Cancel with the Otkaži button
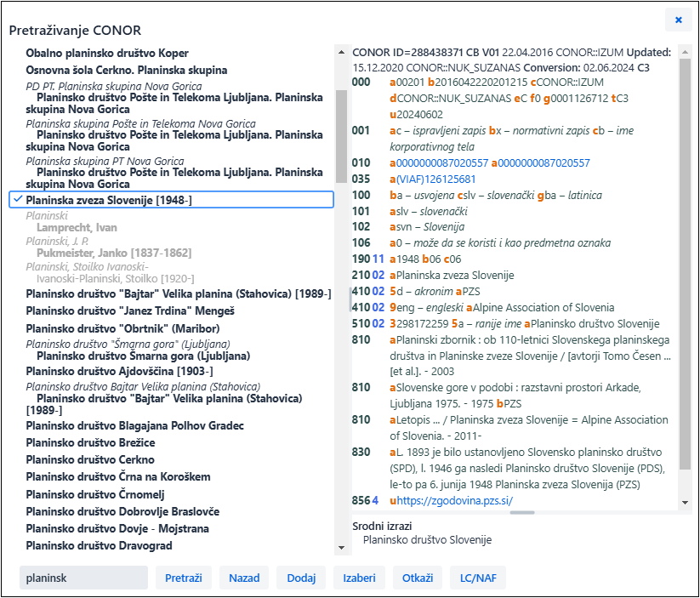 418,578
